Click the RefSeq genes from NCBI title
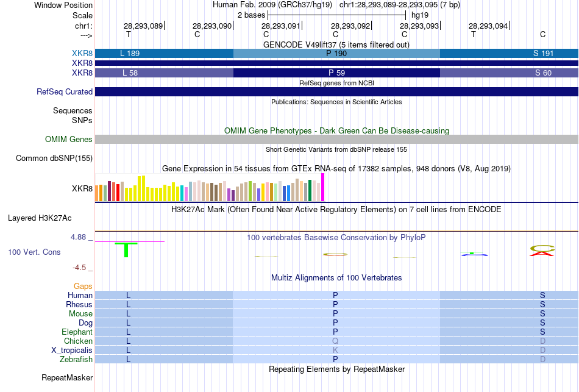579x392 pixels. pyautogui.click(x=336, y=83)
